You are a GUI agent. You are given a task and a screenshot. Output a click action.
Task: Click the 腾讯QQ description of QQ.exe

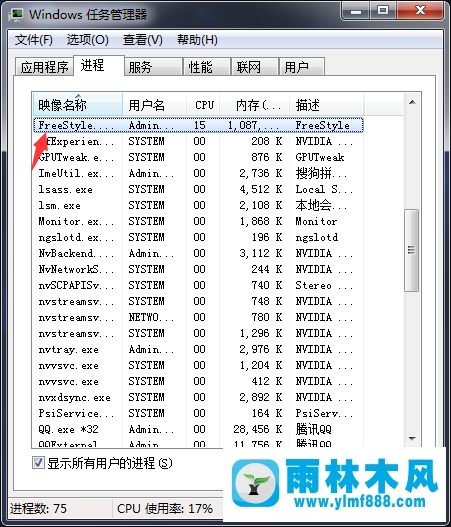tap(314, 429)
